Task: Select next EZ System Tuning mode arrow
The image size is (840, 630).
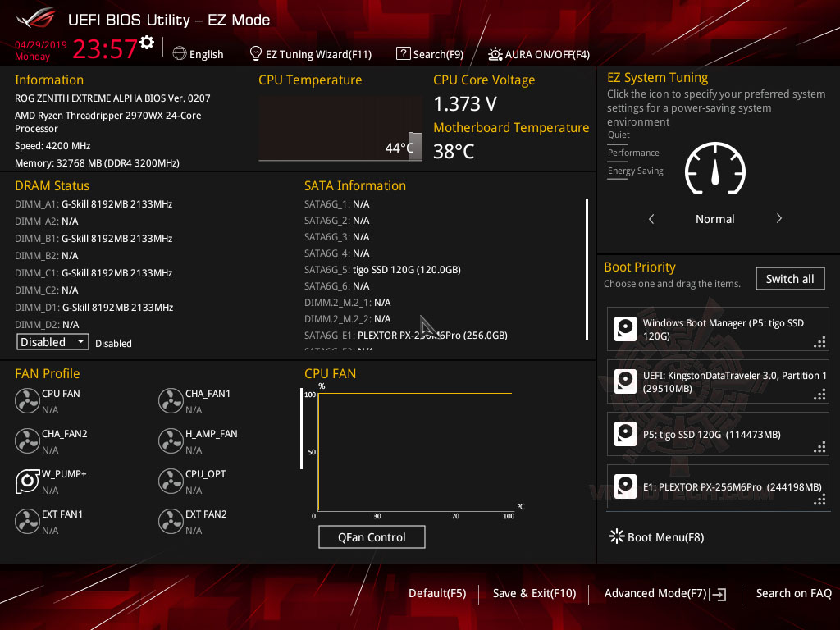Action: [x=779, y=218]
